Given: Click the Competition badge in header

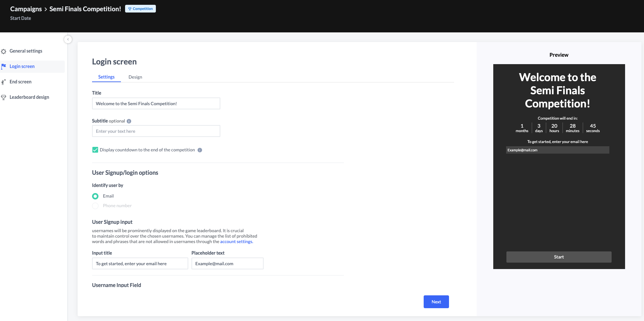Looking at the screenshot, I should (140, 9).
